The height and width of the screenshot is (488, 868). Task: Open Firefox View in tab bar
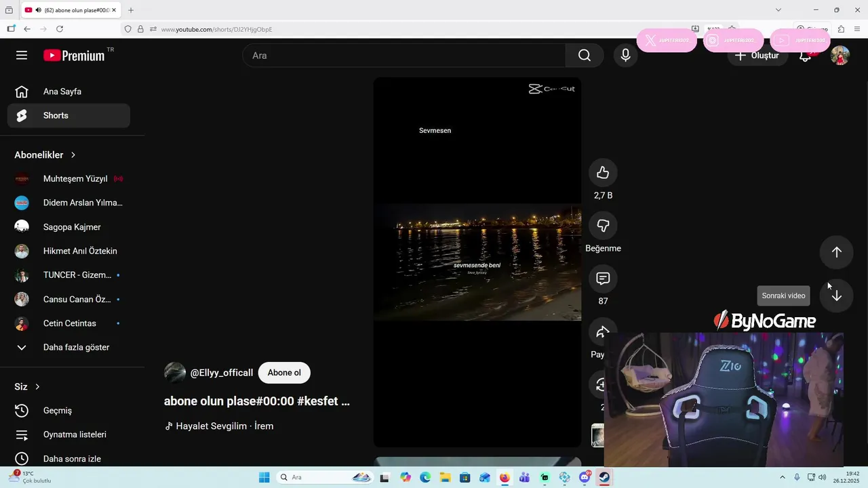point(9,10)
